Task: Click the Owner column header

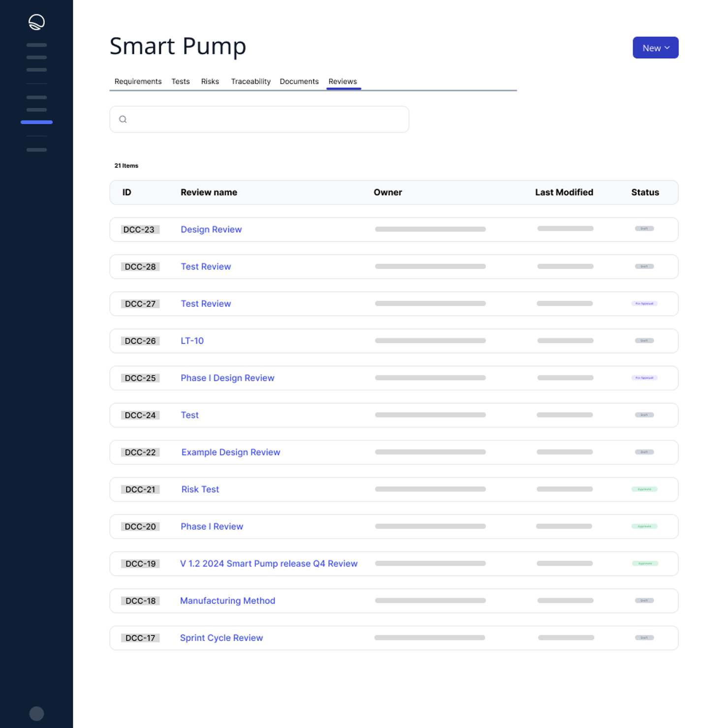Action: [x=388, y=192]
